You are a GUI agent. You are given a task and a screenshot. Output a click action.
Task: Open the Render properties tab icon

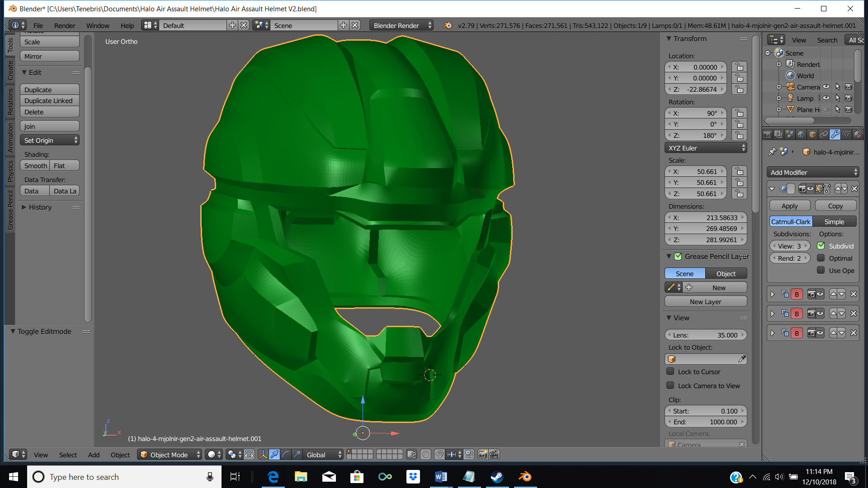(767, 134)
